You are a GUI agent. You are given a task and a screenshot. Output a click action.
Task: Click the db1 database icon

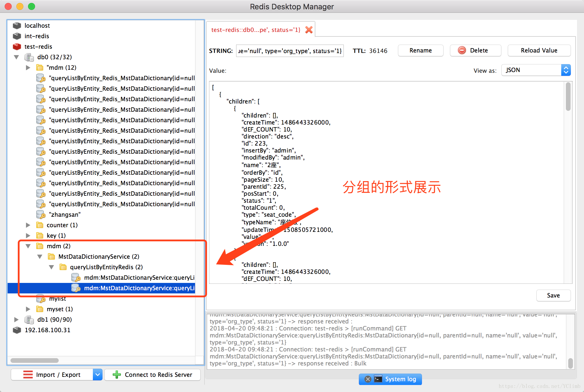point(29,320)
